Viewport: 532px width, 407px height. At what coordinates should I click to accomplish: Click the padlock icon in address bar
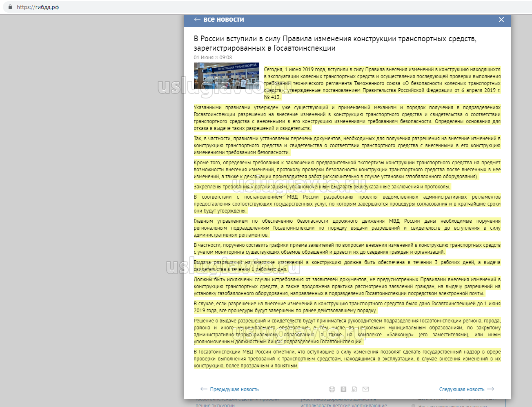[10, 7]
